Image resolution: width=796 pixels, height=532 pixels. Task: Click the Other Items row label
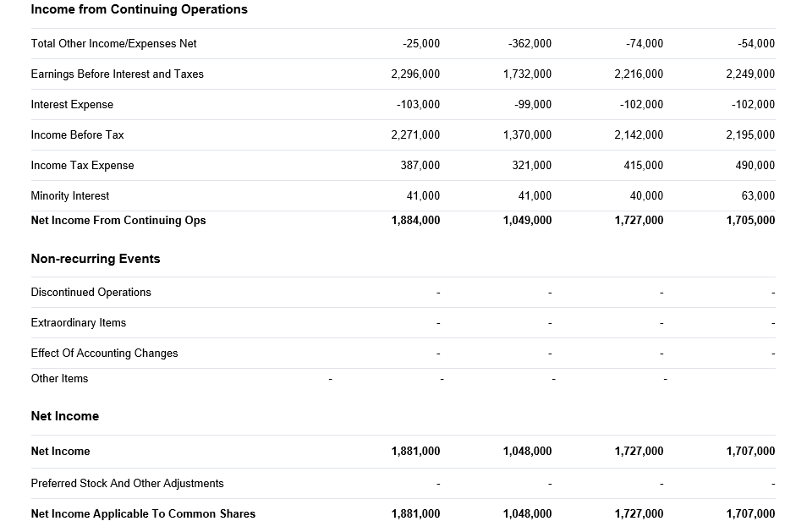[x=59, y=378]
